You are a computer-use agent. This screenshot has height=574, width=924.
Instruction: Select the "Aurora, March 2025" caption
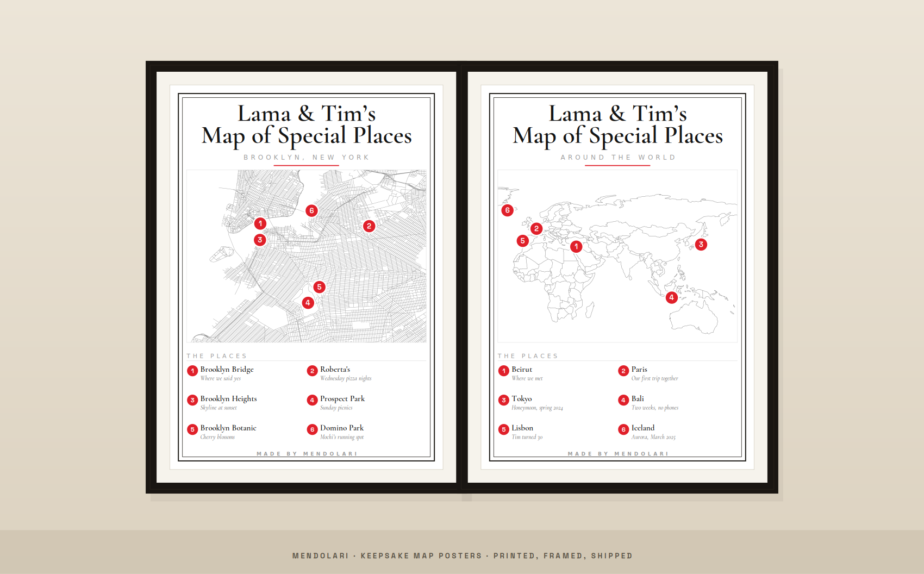tap(654, 437)
